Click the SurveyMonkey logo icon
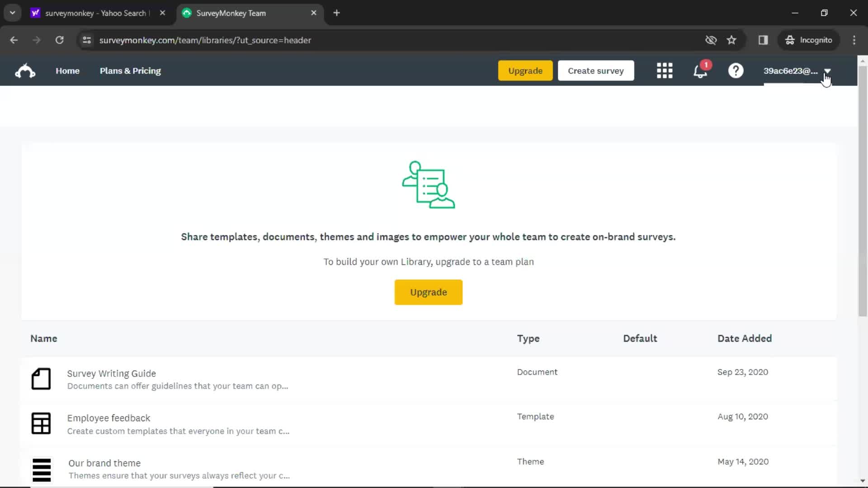The height and width of the screenshot is (488, 868). pos(25,71)
